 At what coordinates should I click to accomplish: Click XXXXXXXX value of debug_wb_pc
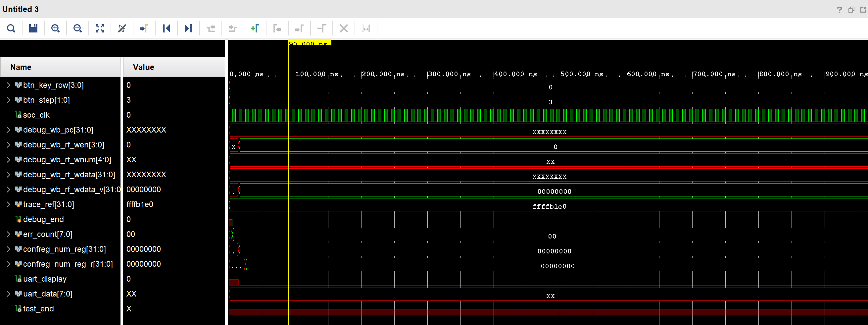click(146, 130)
